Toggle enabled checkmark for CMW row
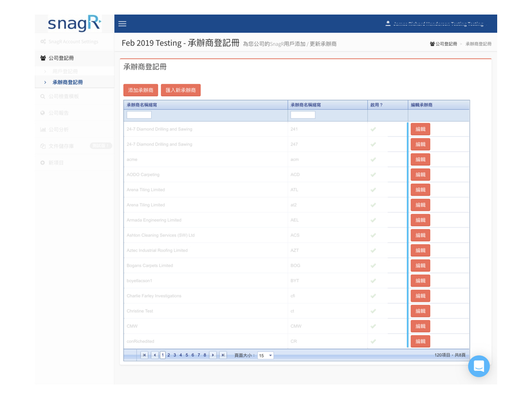The image size is (532, 399). click(x=373, y=326)
